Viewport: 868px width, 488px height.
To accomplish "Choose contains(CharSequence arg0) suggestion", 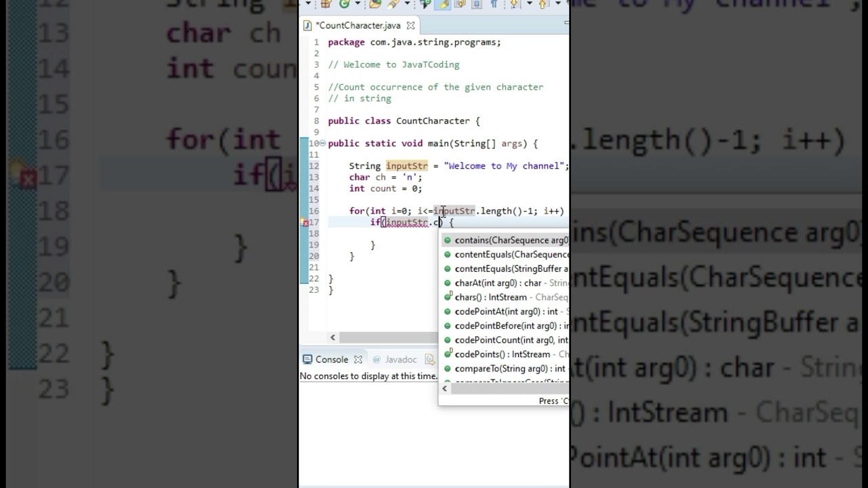I will pos(504,240).
